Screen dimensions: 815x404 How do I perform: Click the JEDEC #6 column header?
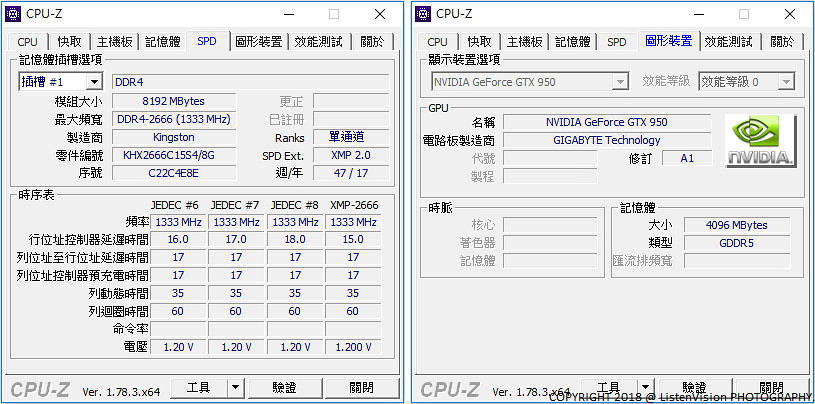coord(176,205)
